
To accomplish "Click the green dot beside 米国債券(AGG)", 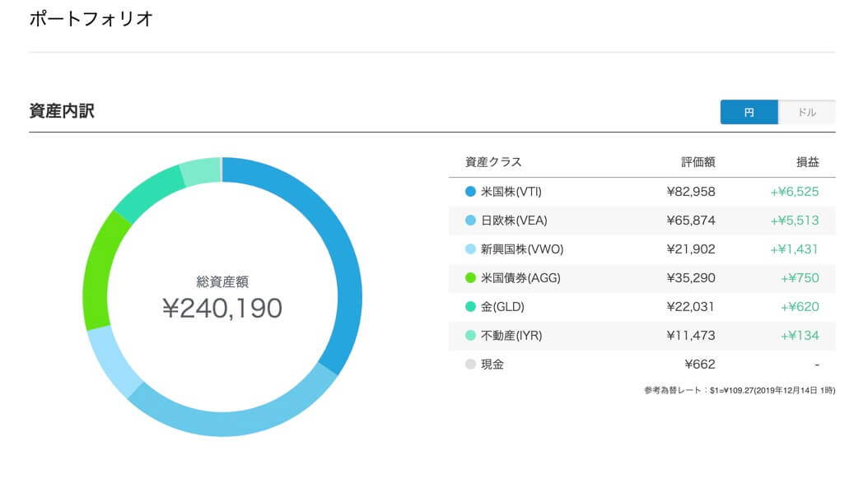I will click(x=470, y=278).
